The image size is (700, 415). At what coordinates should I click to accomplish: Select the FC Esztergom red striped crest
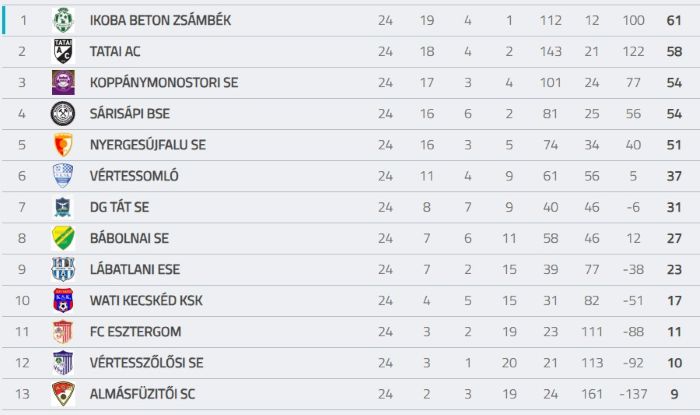63,332
